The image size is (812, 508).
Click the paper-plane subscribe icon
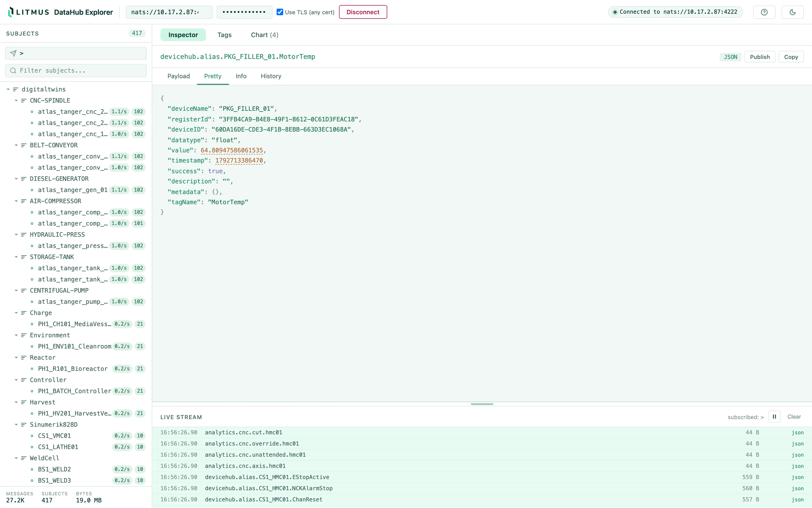13,53
